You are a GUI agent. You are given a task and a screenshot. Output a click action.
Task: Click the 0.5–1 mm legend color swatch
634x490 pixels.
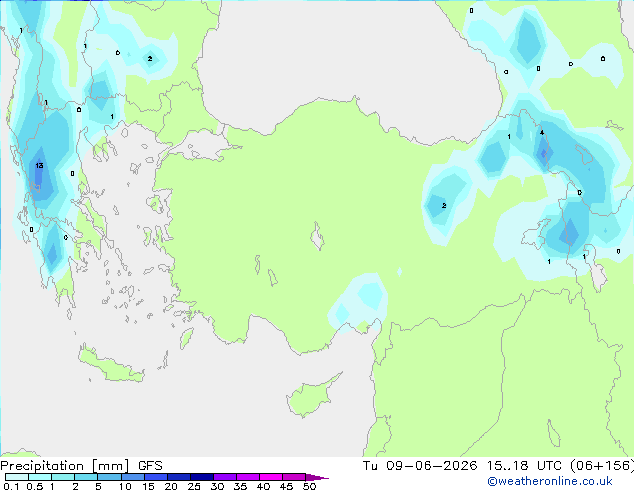pos(40,477)
